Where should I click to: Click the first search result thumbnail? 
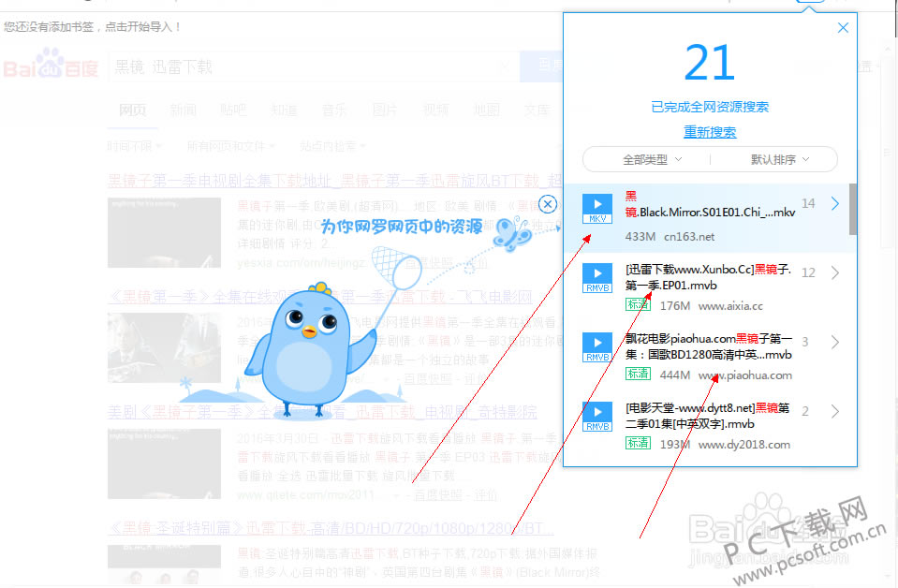[165, 232]
